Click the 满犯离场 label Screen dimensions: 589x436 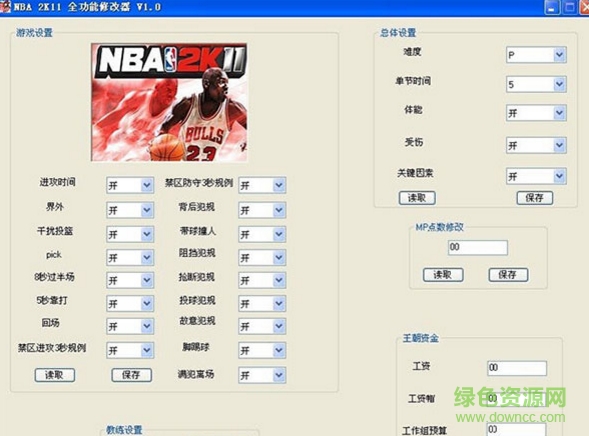coord(196,374)
